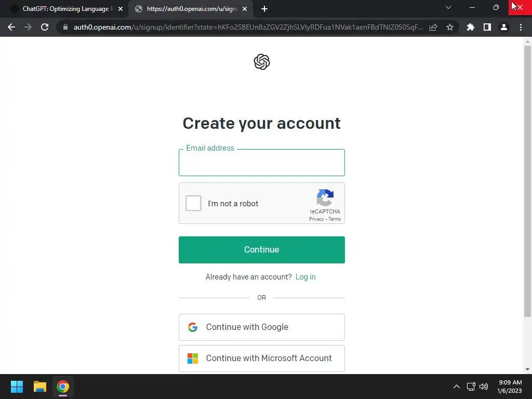Follow the Log in link
The image size is (532, 399).
pyautogui.click(x=305, y=277)
